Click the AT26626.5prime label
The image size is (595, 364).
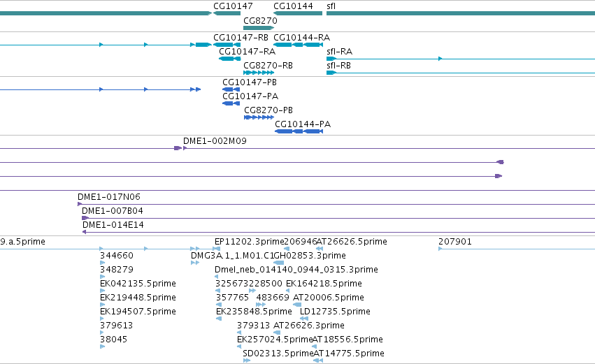click(x=352, y=242)
